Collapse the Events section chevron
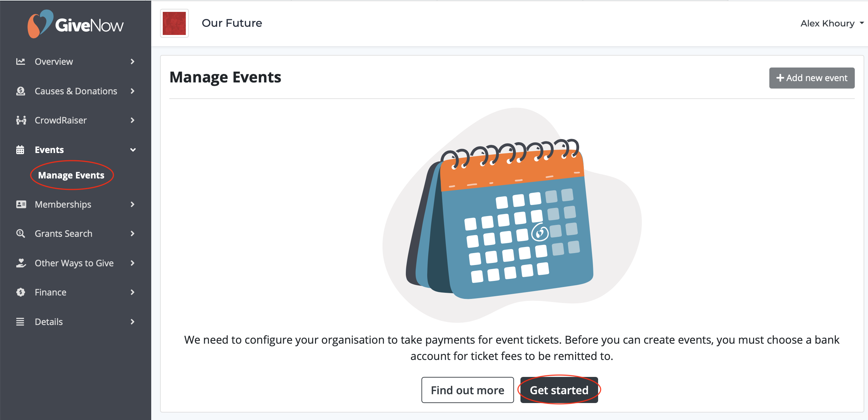 pyautogui.click(x=133, y=150)
